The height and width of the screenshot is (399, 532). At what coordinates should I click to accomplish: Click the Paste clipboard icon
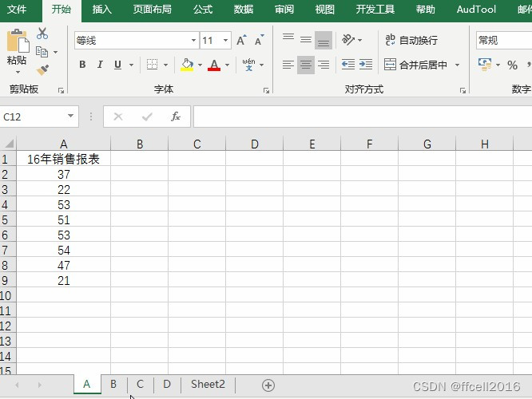pos(18,41)
